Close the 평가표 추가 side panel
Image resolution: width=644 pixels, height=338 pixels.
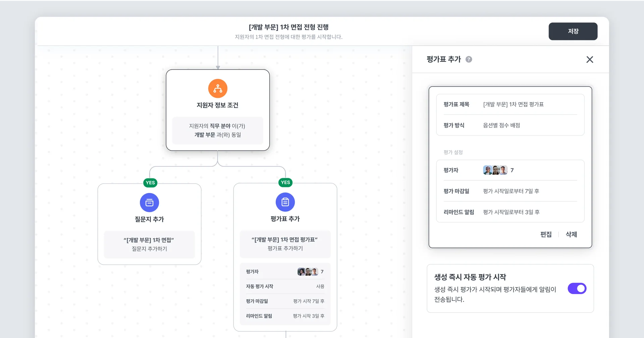(590, 59)
